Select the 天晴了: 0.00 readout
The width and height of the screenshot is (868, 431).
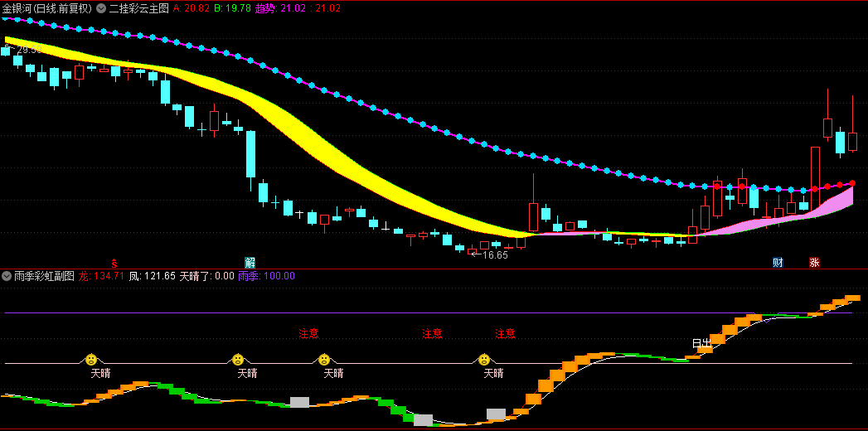tap(206, 275)
